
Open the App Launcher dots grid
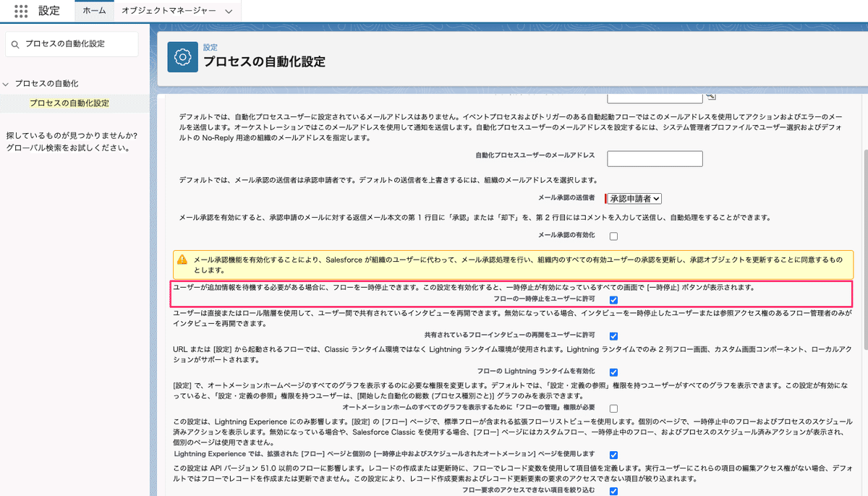(x=21, y=11)
